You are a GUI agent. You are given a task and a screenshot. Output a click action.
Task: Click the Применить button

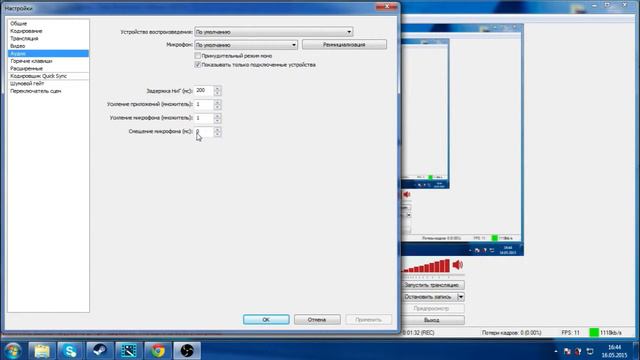click(x=369, y=320)
